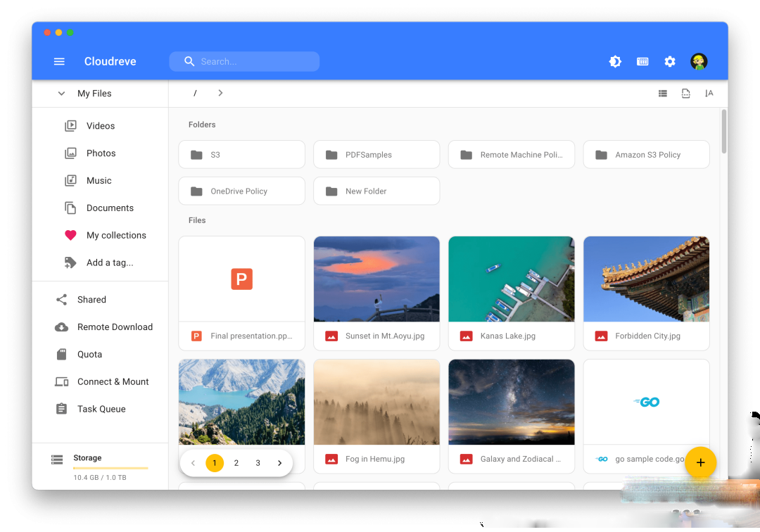Open the sort order A-Z menu
Screen dimensions: 760x532
709,94
